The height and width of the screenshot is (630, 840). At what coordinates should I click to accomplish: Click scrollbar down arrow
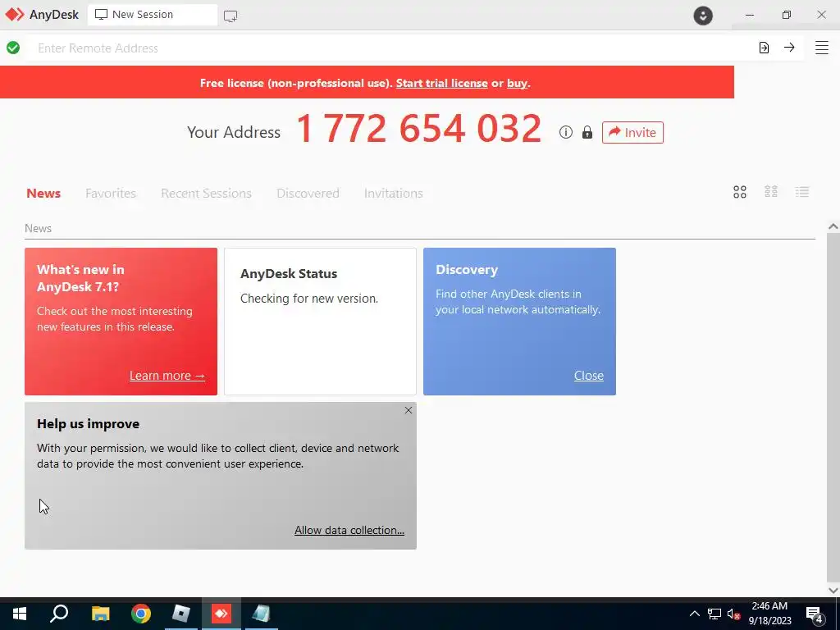(833, 591)
